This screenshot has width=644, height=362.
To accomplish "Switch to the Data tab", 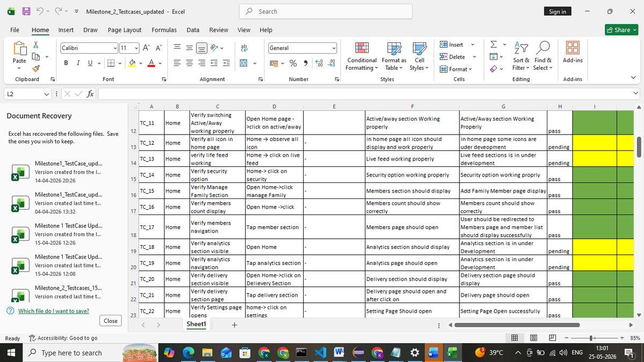I will coord(193,30).
